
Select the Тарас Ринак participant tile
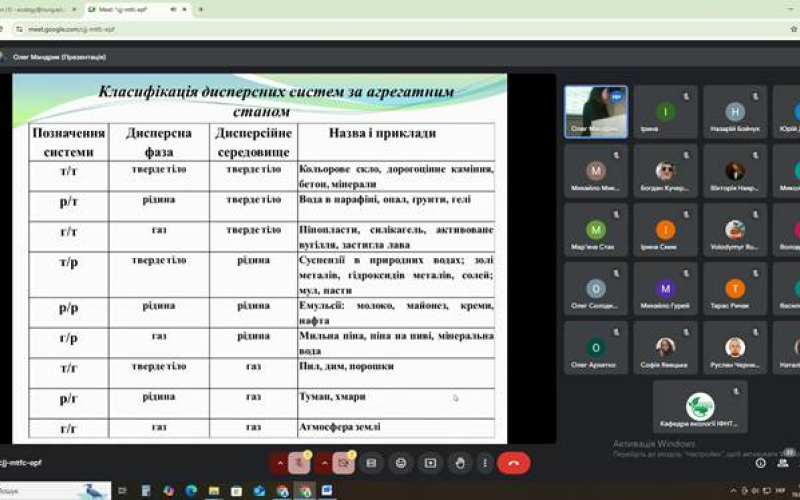[735, 288]
